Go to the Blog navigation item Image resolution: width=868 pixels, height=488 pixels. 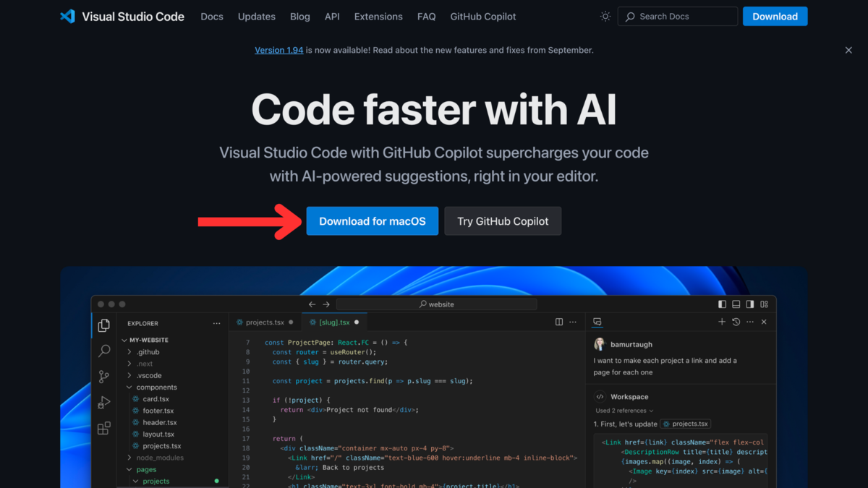300,17
